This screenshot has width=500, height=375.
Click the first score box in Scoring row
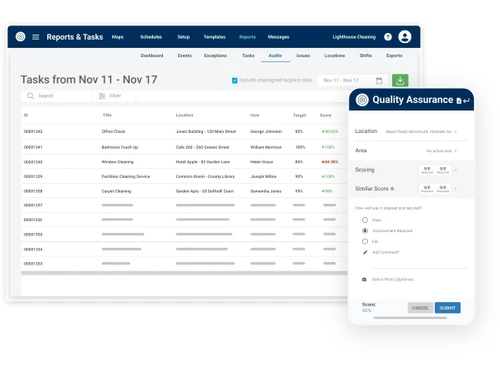click(427, 170)
